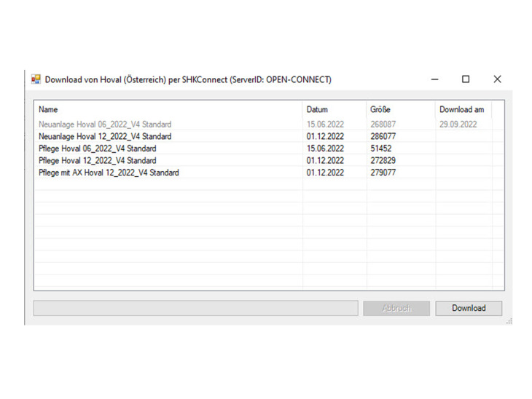
Task: Click date 15.06.2022 of Pflege Hoval 06_2022
Action: coord(325,149)
